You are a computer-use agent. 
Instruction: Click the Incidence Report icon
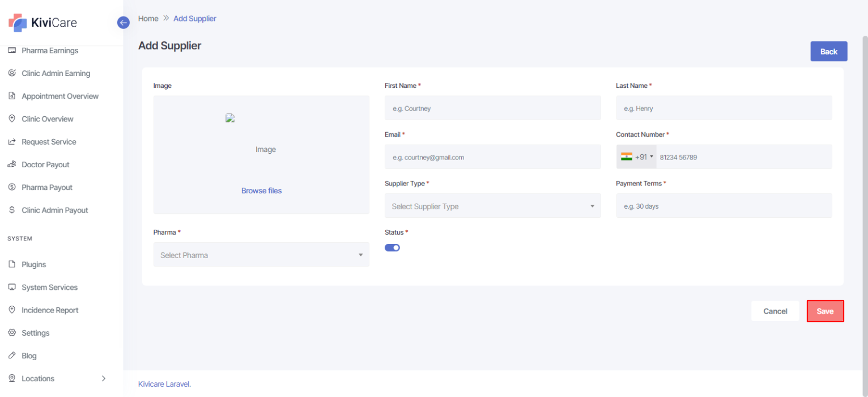tap(12, 310)
